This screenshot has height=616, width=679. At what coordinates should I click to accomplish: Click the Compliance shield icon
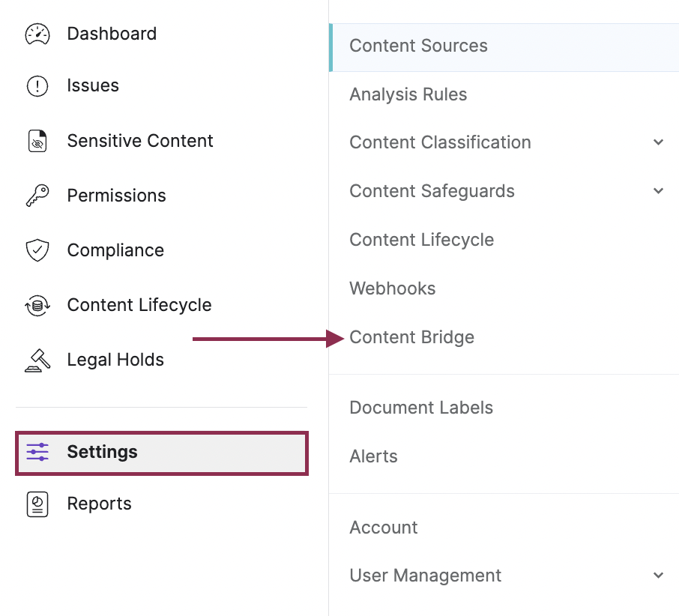point(37,250)
